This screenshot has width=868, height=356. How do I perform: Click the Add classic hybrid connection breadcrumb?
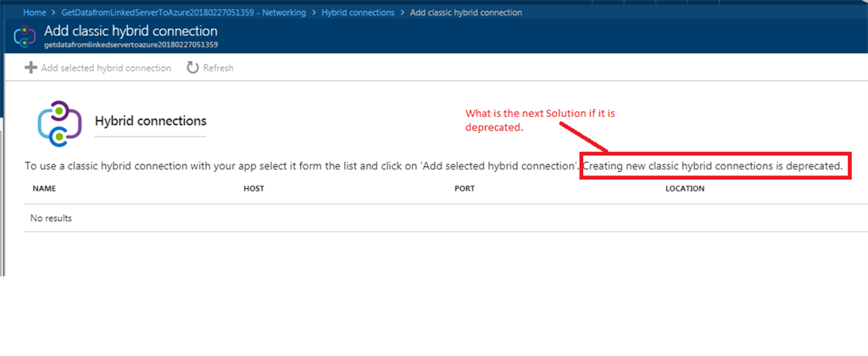pyautogui.click(x=465, y=12)
